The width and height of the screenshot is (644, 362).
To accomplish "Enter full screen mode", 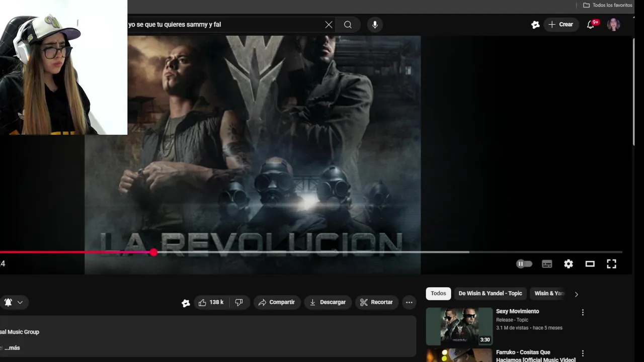I will pyautogui.click(x=611, y=264).
